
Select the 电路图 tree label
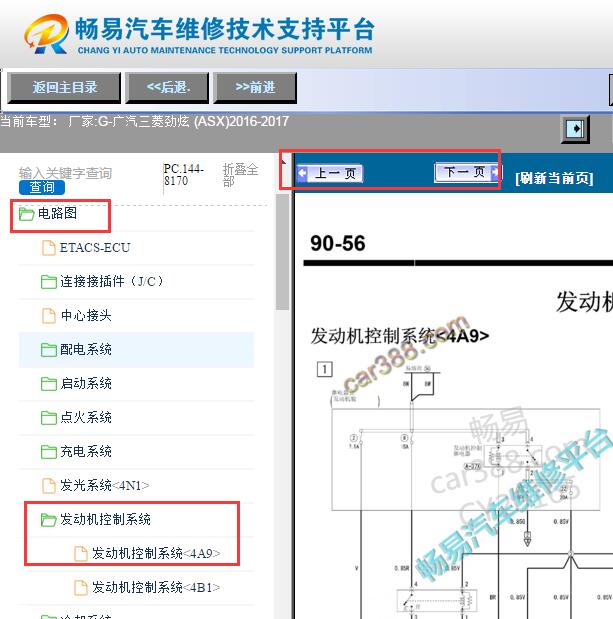click(x=57, y=214)
